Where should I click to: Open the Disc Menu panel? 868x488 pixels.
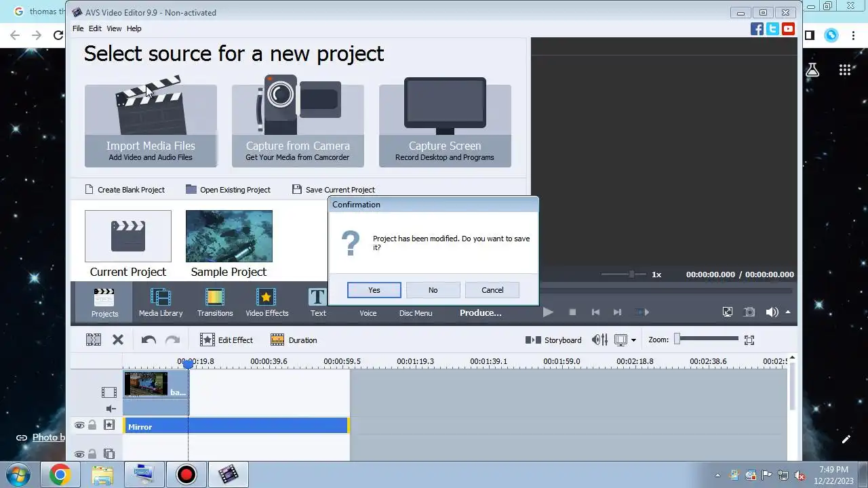416,312
